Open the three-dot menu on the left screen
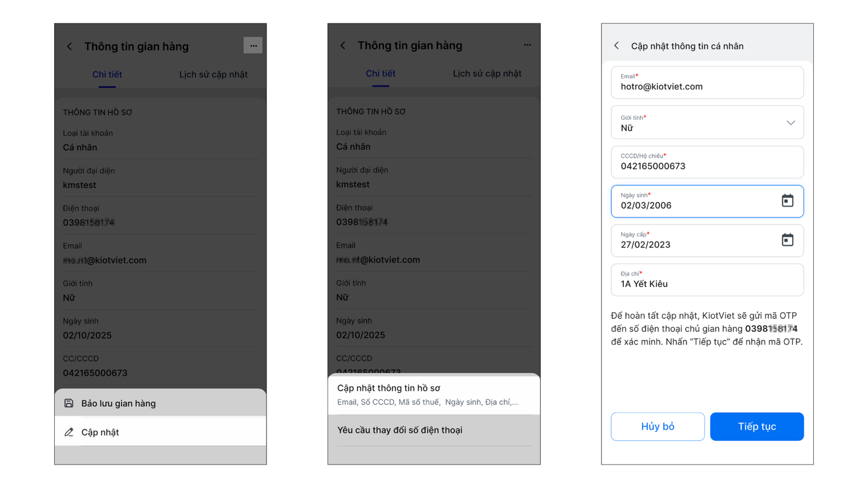Viewport: 868px width, 488px height. [253, 45]
